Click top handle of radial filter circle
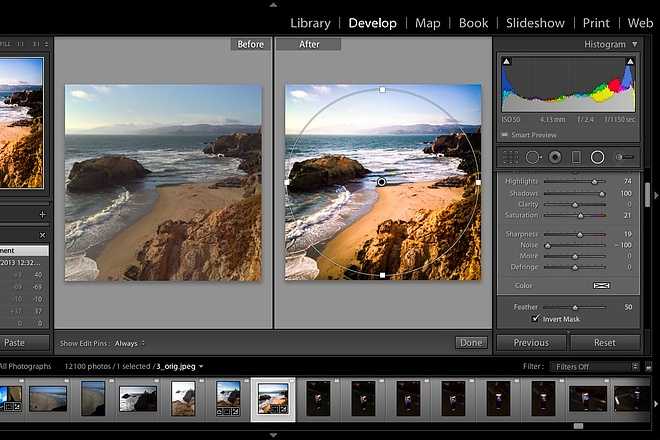Viewport: 660px width, 440px height. click(382, 90)
